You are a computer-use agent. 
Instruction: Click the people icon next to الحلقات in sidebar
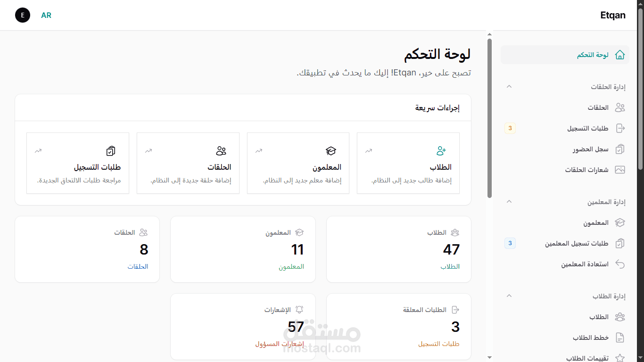pyautogui.click(x=620, y=107)
